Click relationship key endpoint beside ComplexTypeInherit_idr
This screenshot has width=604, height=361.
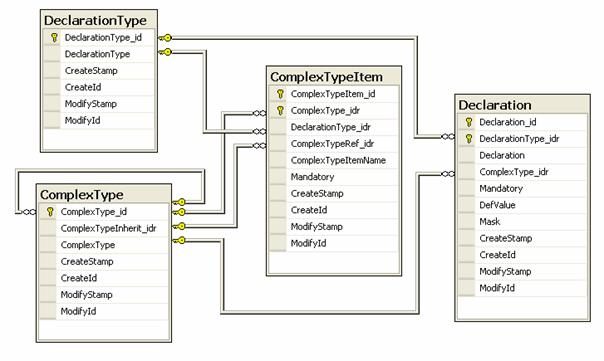(x=179, y=226)
